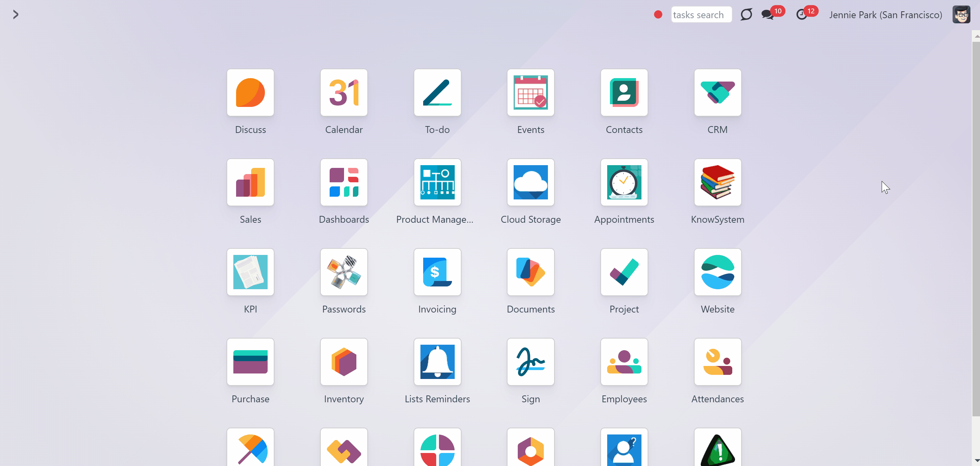Open the Purchase app
The image size is (980, 466).
point(250,362)
